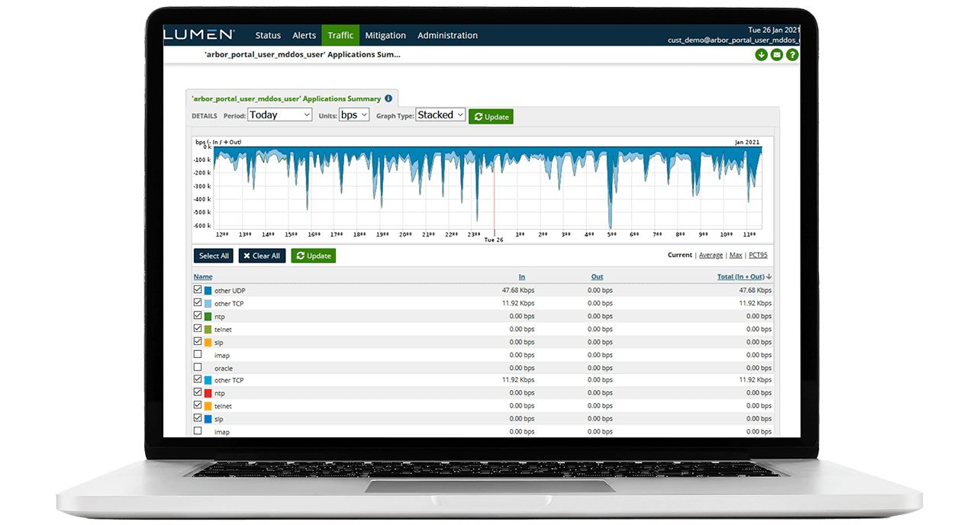Open the Graph Type dropdown showing Stacked
This screenshot has height=525, width=980.
(x=440, y=114)
